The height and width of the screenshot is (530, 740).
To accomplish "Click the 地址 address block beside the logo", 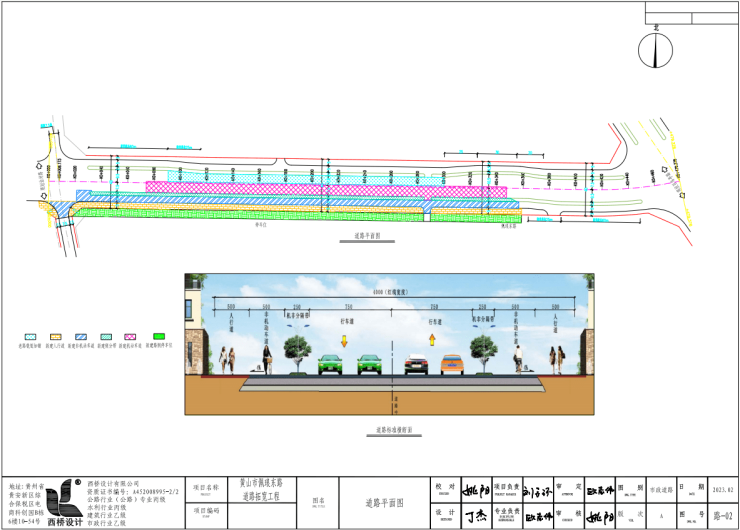I will [26, 503].
